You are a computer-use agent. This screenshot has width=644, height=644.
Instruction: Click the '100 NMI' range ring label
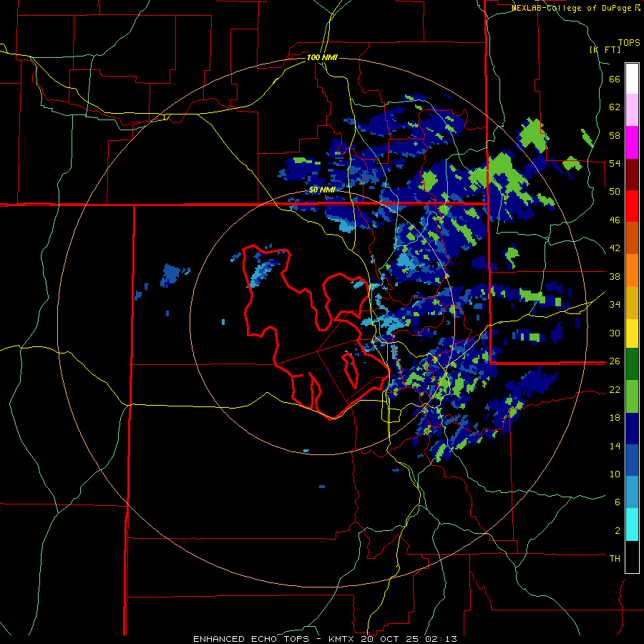(x=322, y=57)
